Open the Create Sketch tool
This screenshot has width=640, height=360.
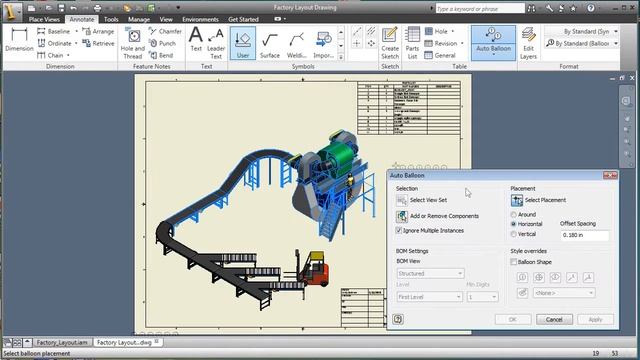coord(390,43)
